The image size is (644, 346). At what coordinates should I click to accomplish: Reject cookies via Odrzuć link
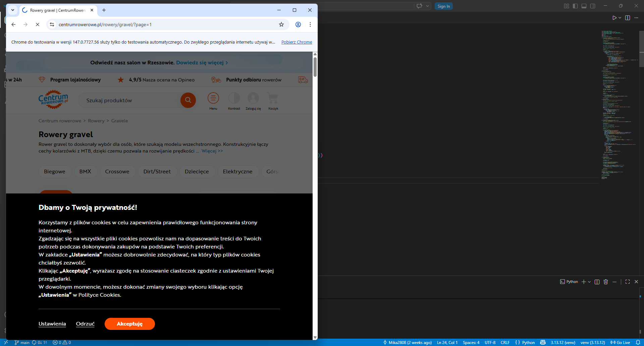85,324
